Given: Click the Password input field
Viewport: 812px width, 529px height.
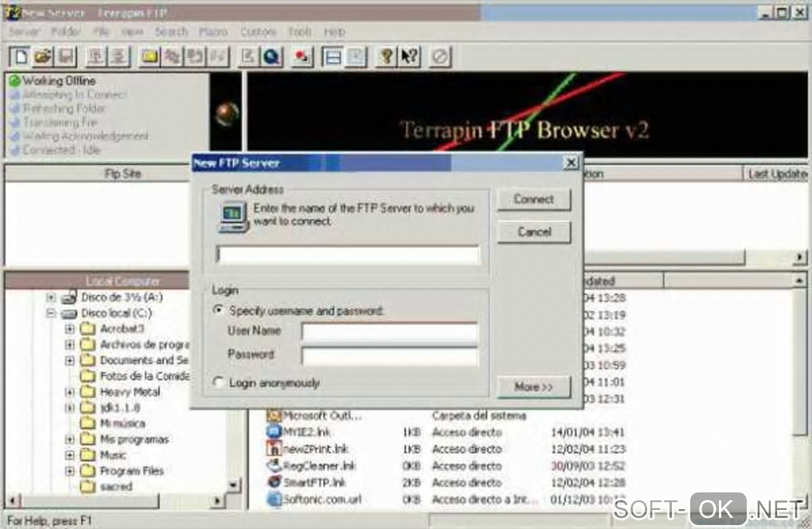Looking at the screenshot, I should [389, 355].
